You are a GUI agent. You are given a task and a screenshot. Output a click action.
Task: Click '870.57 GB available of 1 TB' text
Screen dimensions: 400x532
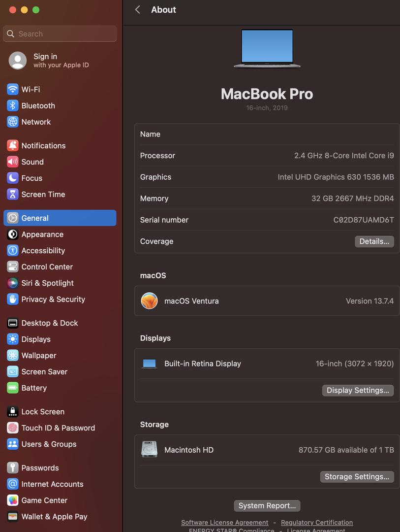coord(346,450)
